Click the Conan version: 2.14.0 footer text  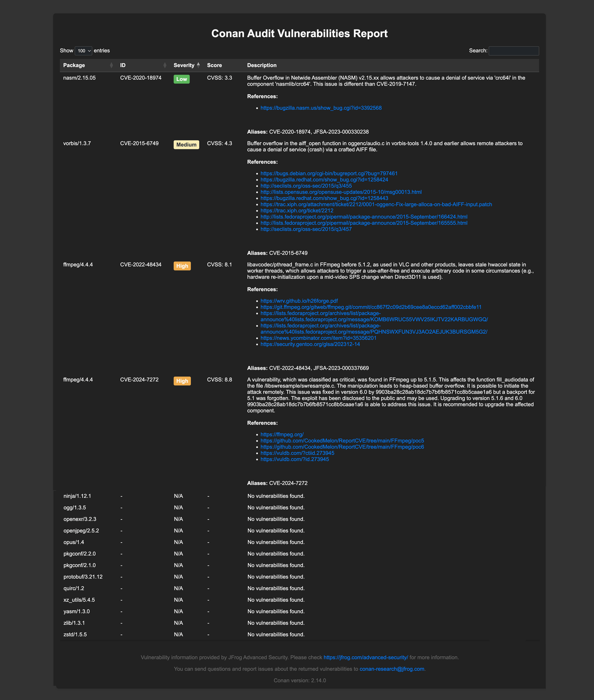coord(300,681)
